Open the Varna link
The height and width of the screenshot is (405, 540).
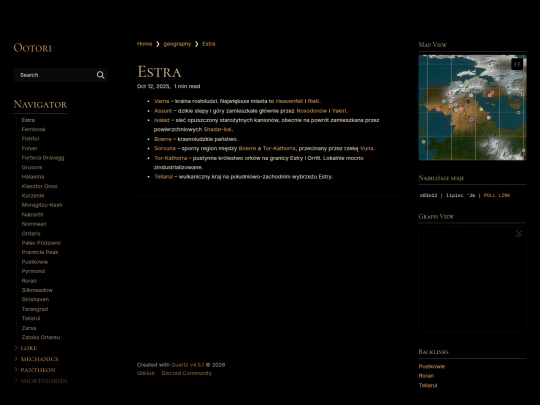coord(162,101)
